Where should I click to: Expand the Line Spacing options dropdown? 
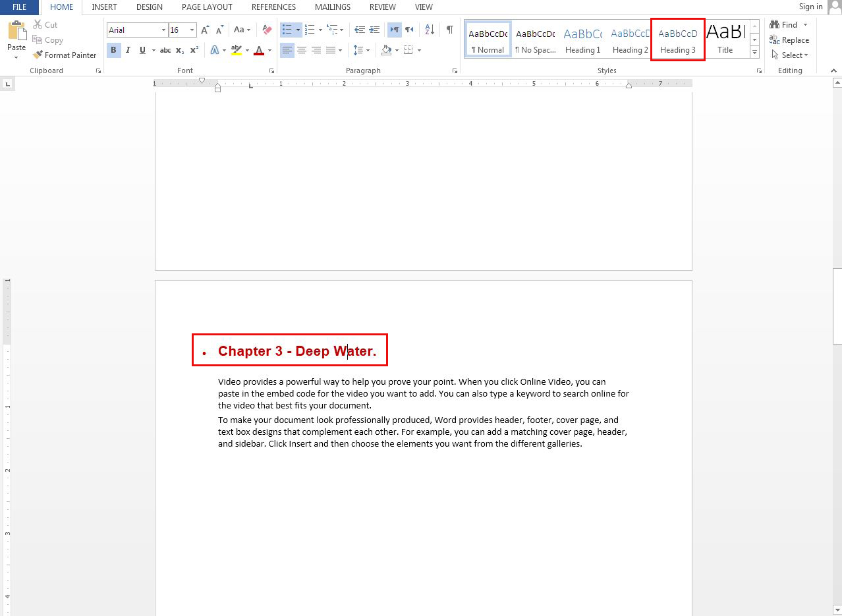(x=366, y=50)
